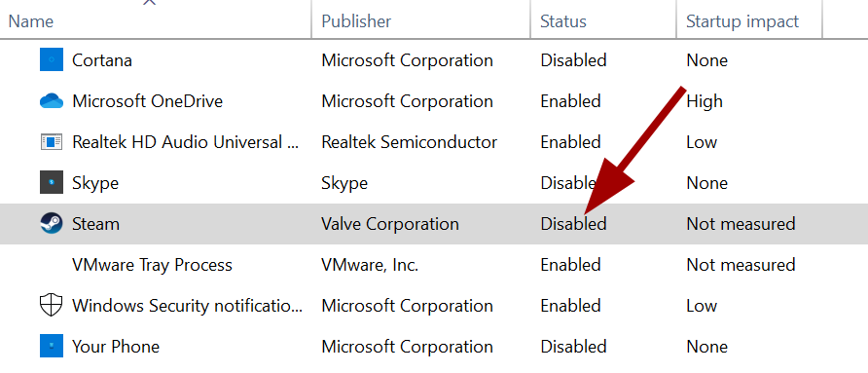Click the Steam logo icon
The height and width of the screenshot is (373, 868).
[52, 224]
